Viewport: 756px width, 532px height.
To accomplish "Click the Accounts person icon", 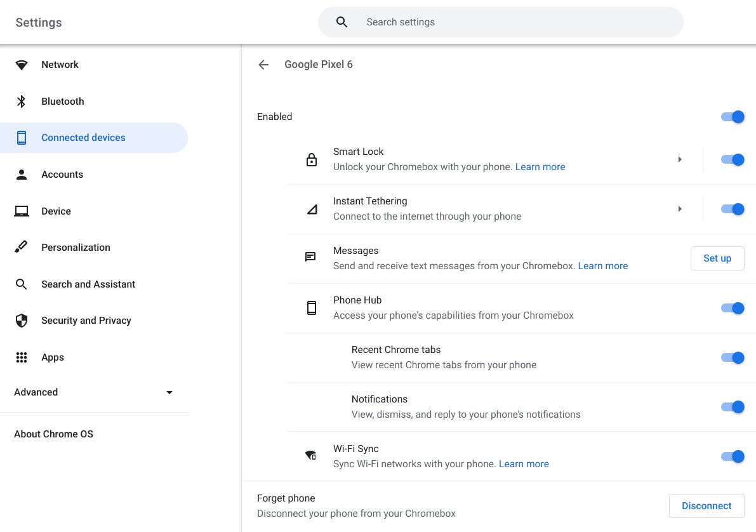I will point(21,174).
